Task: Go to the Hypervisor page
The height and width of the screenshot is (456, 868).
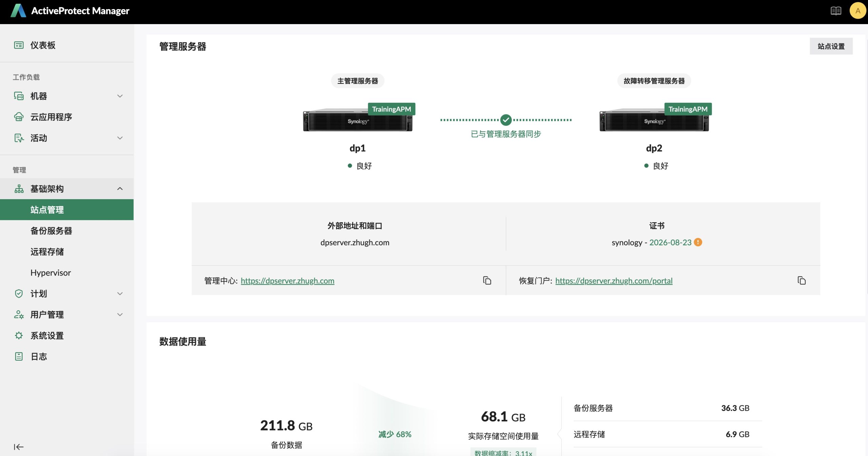Action: (x=51, y=273)
